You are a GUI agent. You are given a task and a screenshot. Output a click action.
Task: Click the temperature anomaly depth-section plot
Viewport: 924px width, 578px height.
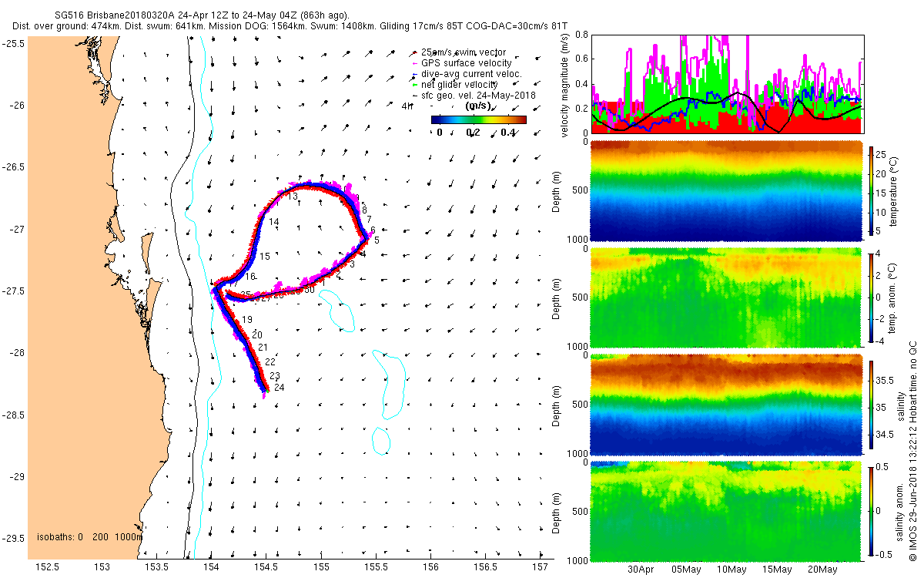click(x=725, y=297)
